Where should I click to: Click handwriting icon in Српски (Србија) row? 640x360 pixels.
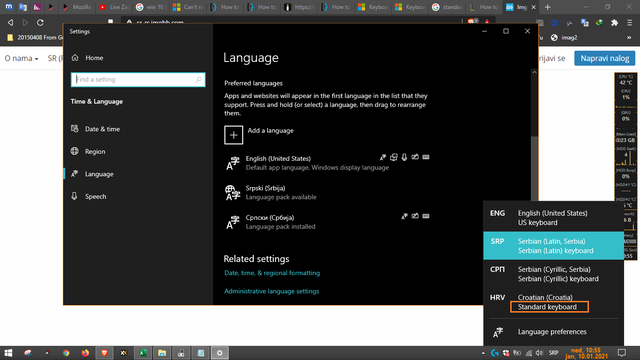click(415, 216)
